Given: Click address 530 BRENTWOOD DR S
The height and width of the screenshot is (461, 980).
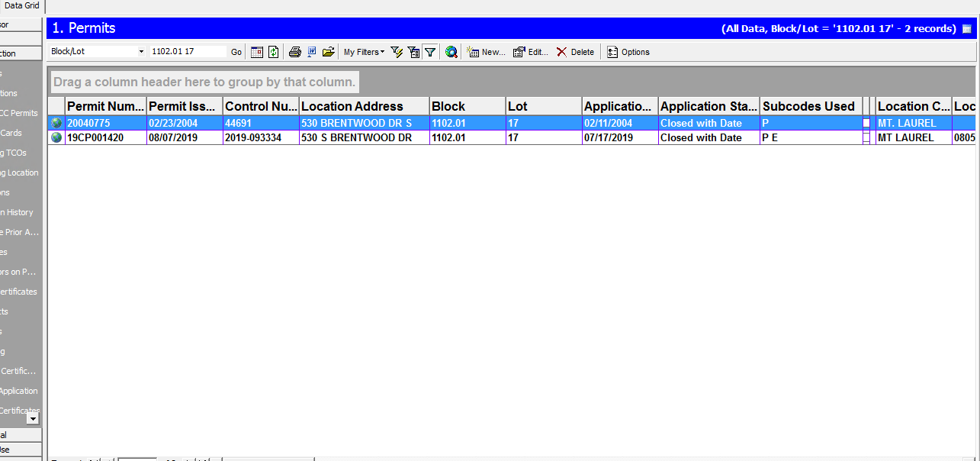Looking at the screenshot, I should [365, 123].
